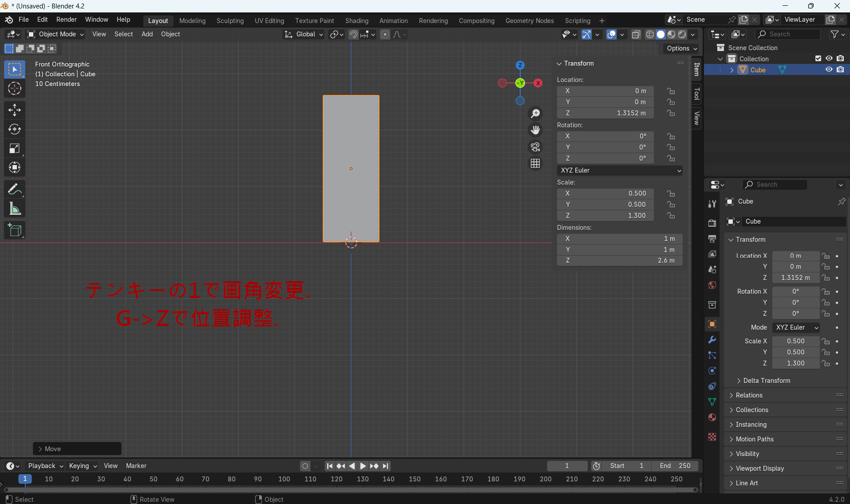850x504 pixels.
Task: Click the viewport pan hand icon
Action: [x=536, y=130]
